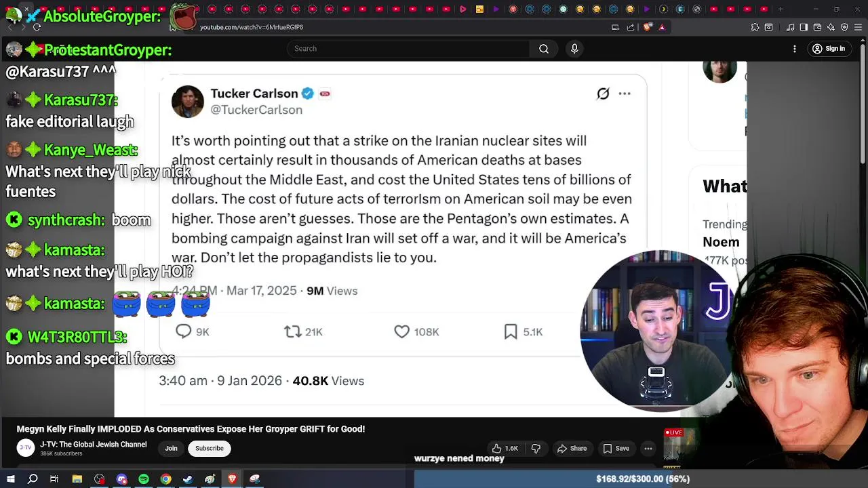Click the donation goal progress bar

point(641,479)
